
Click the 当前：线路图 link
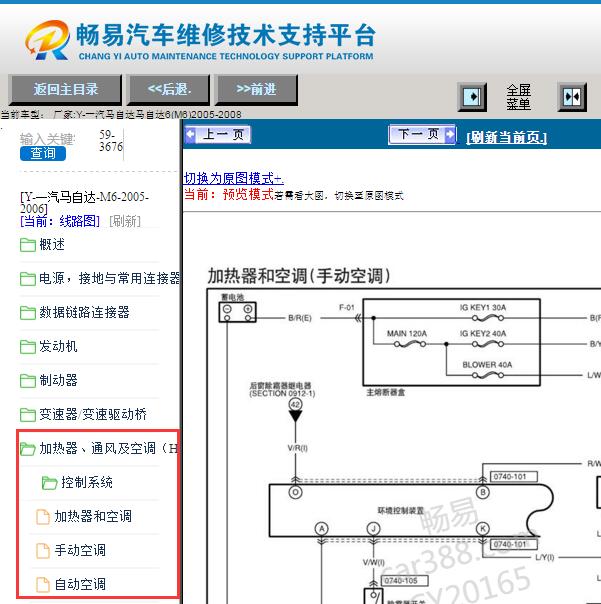[x=60, y=221]
